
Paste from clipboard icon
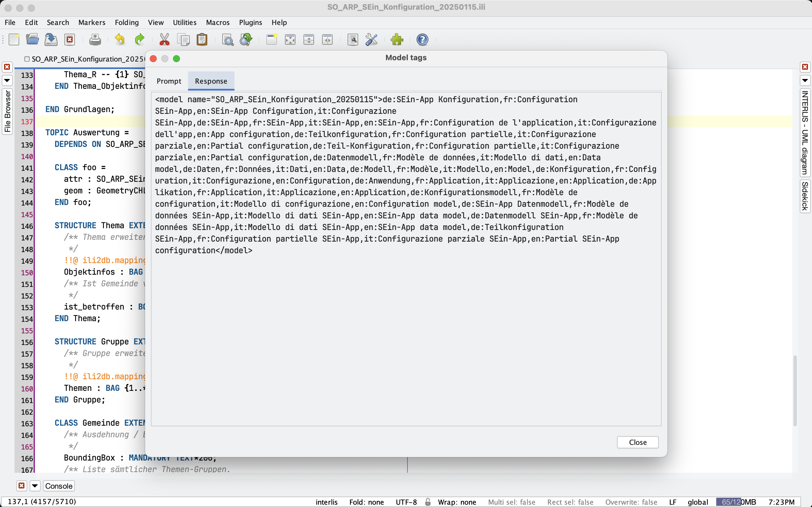(x=202, y=39)
